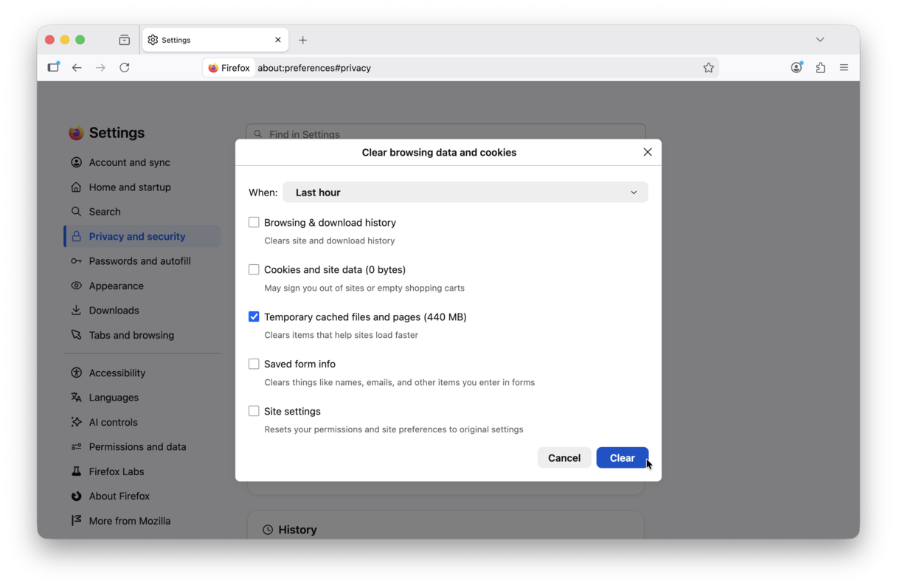Open Search settings category

tap(142, 212)
